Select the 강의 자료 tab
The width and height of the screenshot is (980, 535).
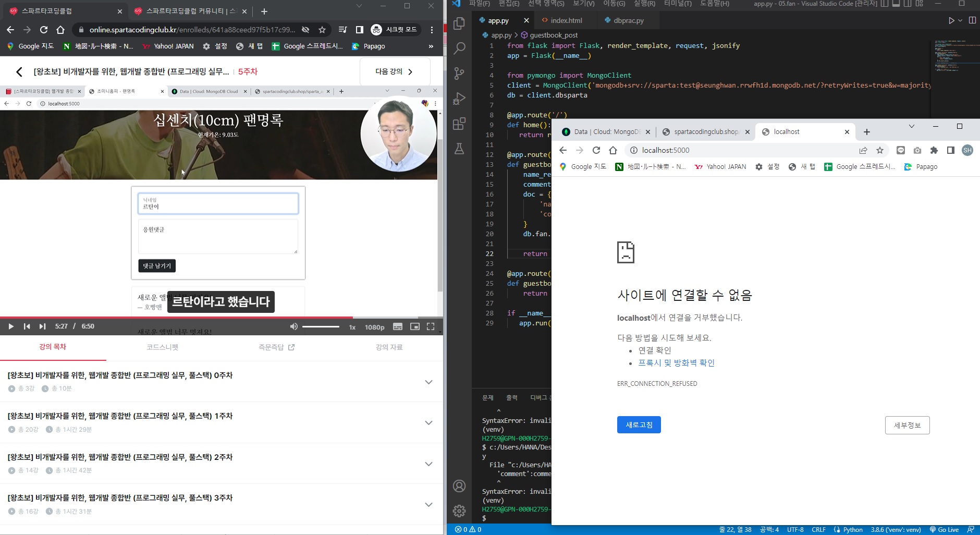click(x=389, y=347)
